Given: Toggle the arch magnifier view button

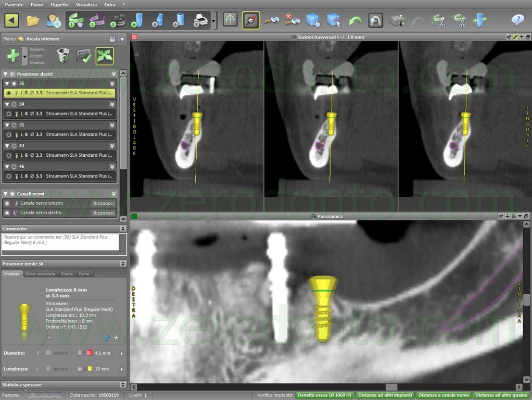Looking at the screenshot, I should (x=376, y=20).
